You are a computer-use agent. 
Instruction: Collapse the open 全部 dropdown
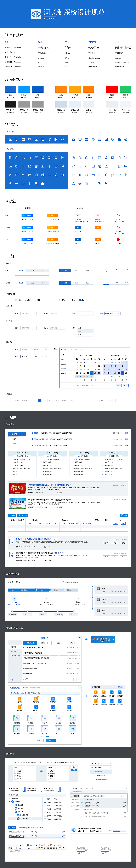(x=85, y=328)
